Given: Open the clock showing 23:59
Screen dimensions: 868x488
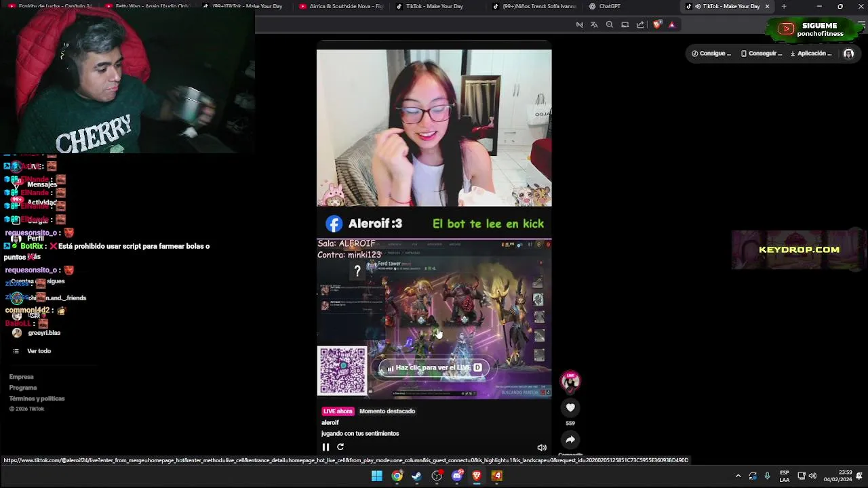Looking at the screenshot, I should pos(838,476).
